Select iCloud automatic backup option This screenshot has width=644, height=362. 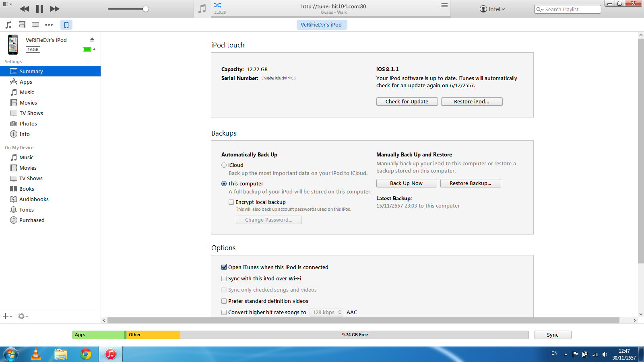coord(224,165)
